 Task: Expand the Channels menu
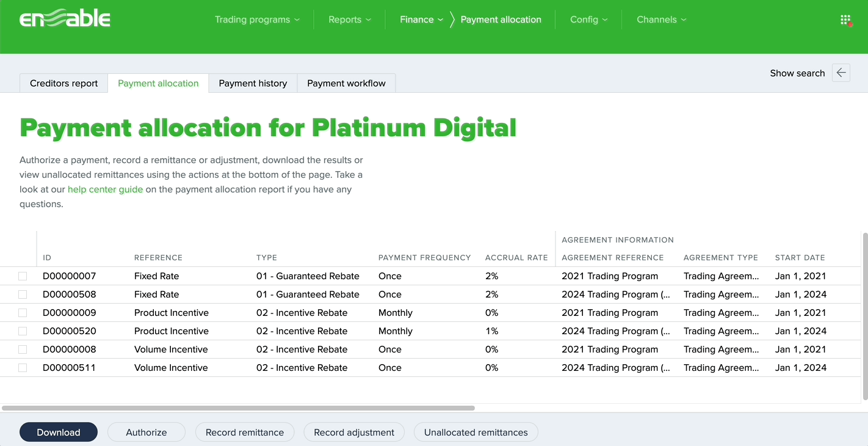[x=662, y=20]
